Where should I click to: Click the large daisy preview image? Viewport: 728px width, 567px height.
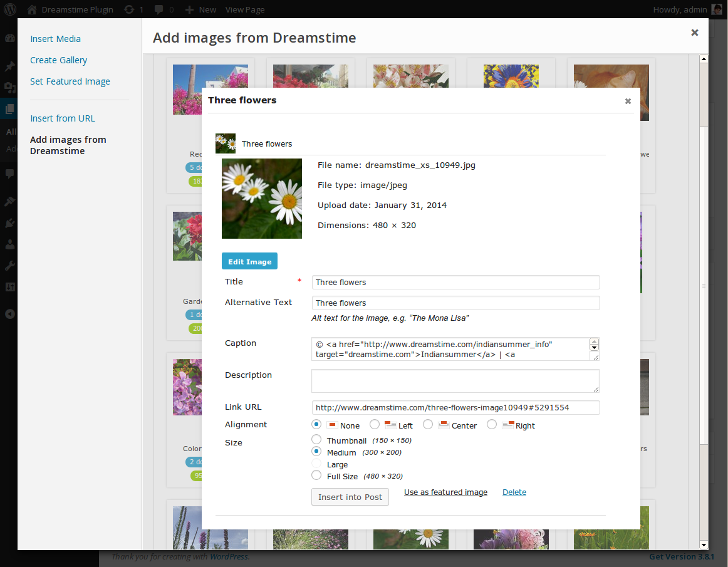click(x=262, y=199)
